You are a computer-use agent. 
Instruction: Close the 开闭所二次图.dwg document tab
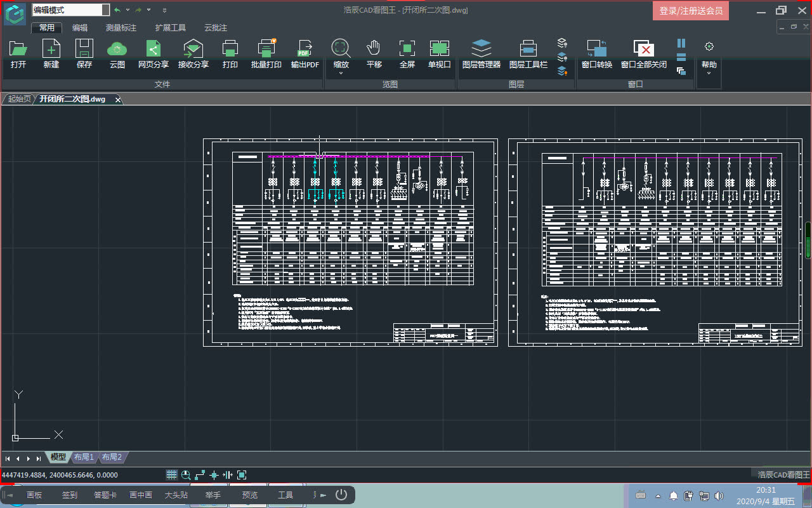pyautogui.click(x=117, y=100)
